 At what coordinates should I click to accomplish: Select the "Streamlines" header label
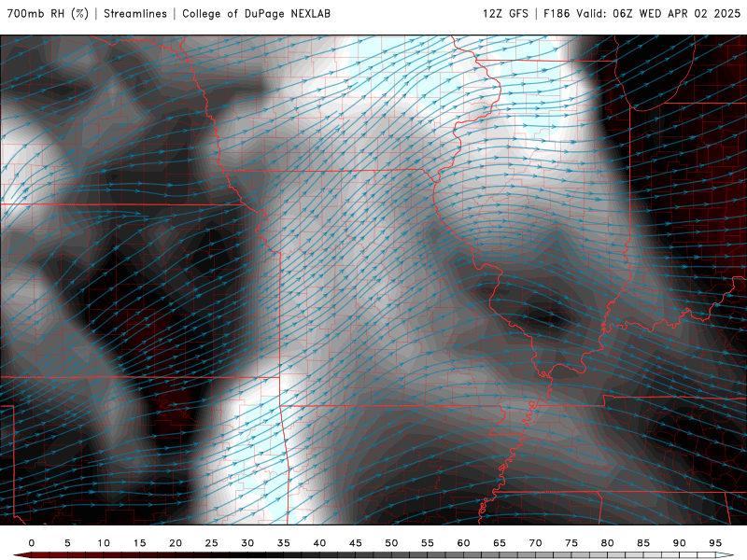tap(135, 14)
